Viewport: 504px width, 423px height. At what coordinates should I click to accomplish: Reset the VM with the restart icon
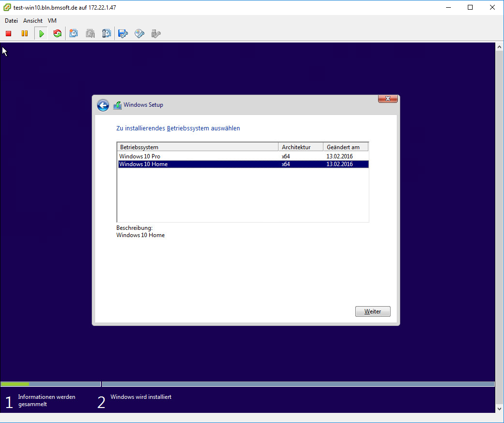pyautogui.click(x=57, y=33)
